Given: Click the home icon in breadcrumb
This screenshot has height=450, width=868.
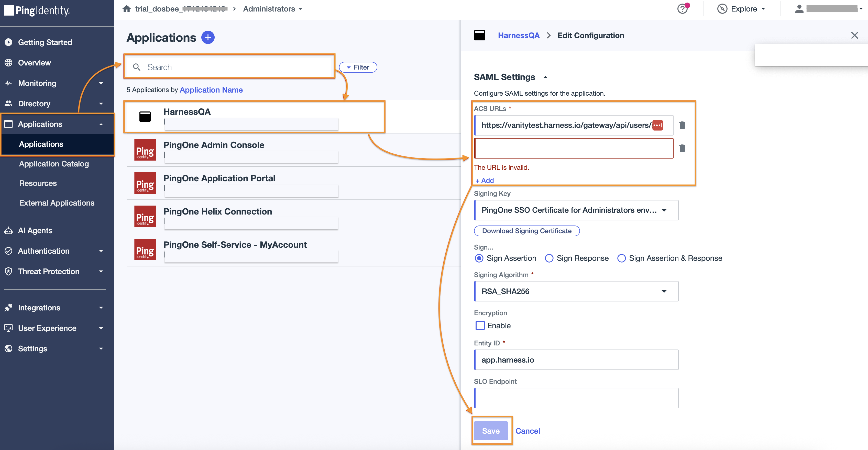Looking at the screenshot, I should click(126, 9).
